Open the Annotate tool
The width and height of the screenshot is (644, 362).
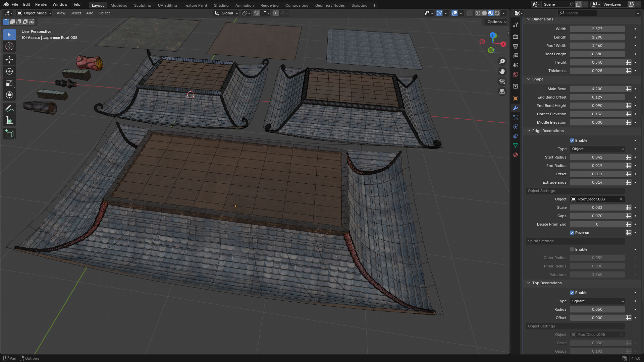(9, 108)
